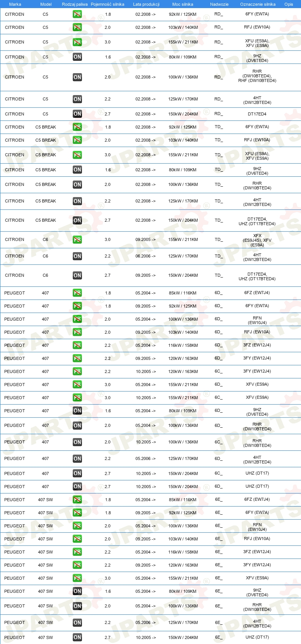Click 'RFN (EW10J4)' in 407 SW row
This screenshot has height=644, width=301.
click(257, 527)
